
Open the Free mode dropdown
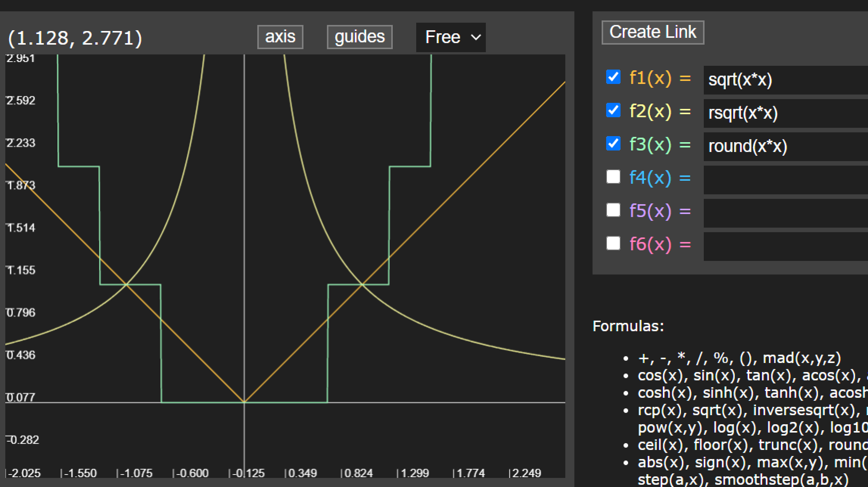450,37
